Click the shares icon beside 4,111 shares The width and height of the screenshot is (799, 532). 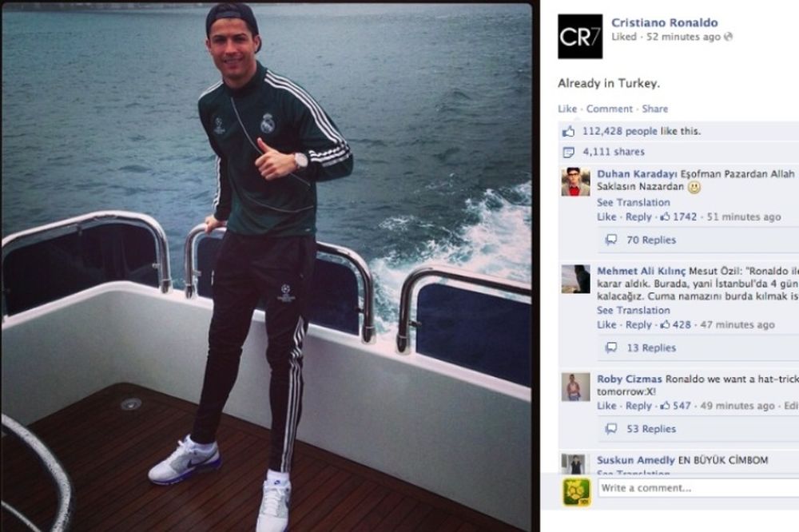pos(568,152)
